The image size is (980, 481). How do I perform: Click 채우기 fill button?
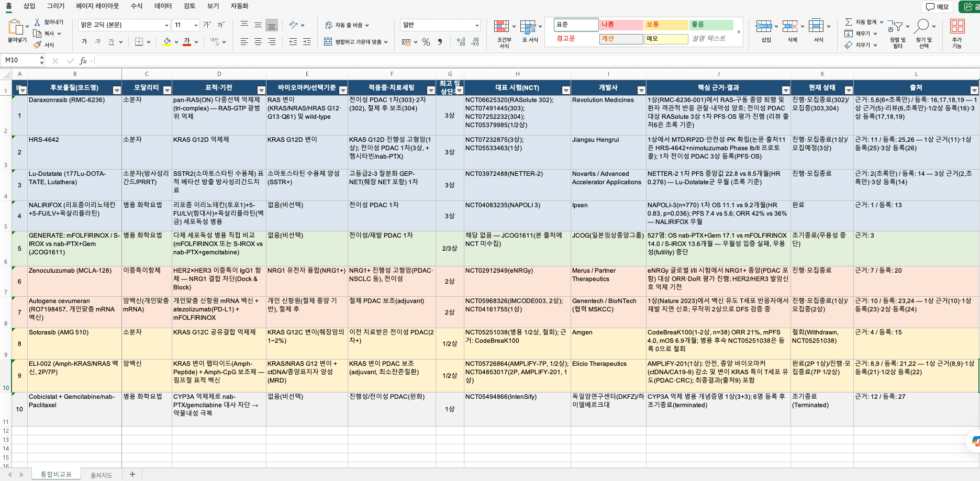tap(860, 33)
